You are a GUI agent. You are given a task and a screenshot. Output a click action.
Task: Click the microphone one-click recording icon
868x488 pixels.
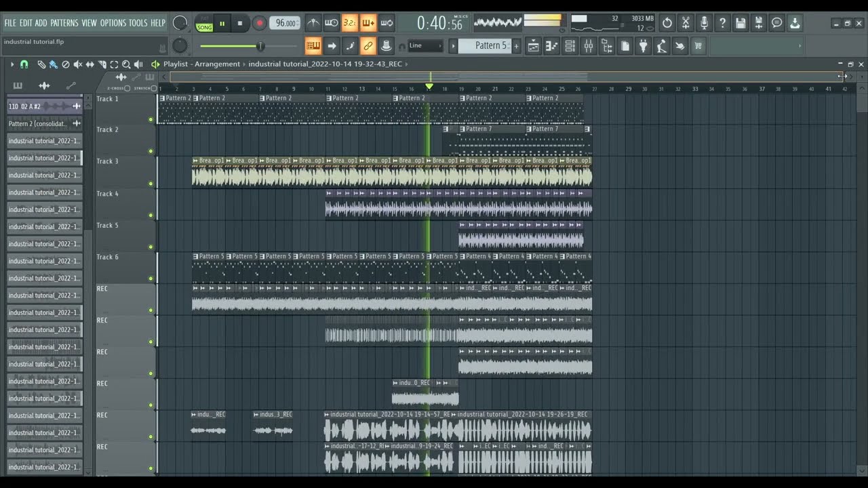(704, 23)
